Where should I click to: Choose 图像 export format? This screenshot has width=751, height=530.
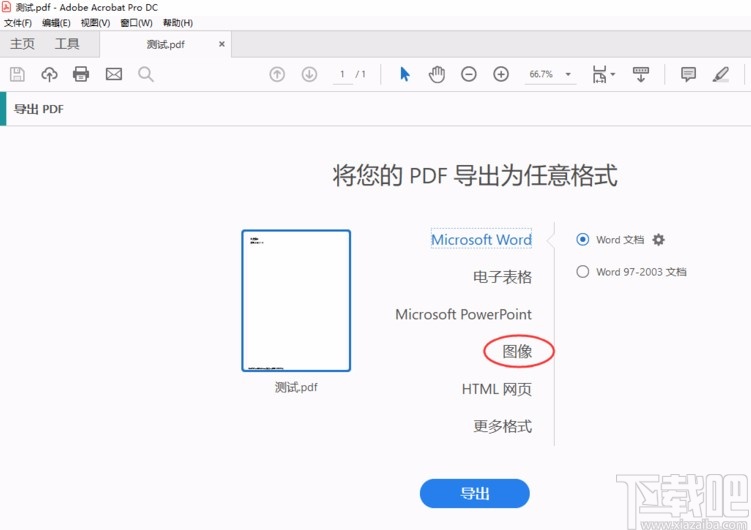point(517,351)
